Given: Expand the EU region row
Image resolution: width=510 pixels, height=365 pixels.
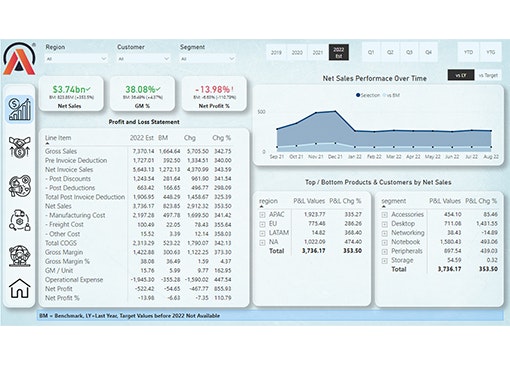Looking at the screenshot, I should [262, 224].
